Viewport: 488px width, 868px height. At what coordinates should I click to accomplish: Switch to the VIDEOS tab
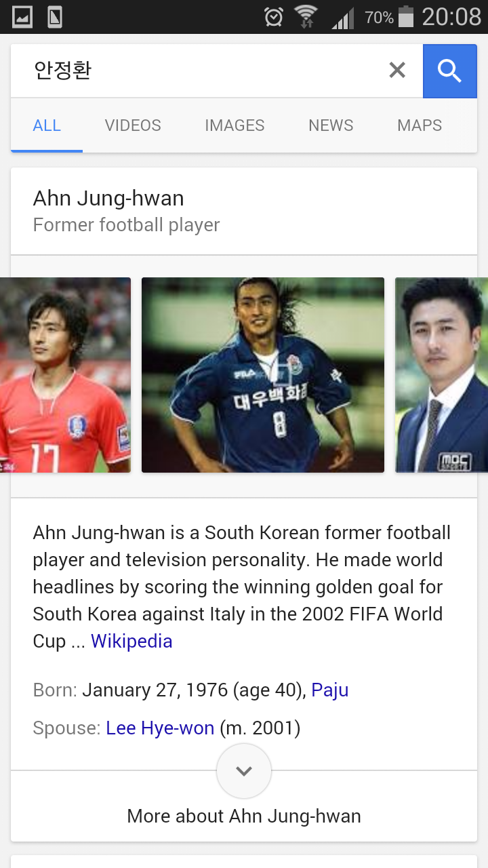[133, 125]
